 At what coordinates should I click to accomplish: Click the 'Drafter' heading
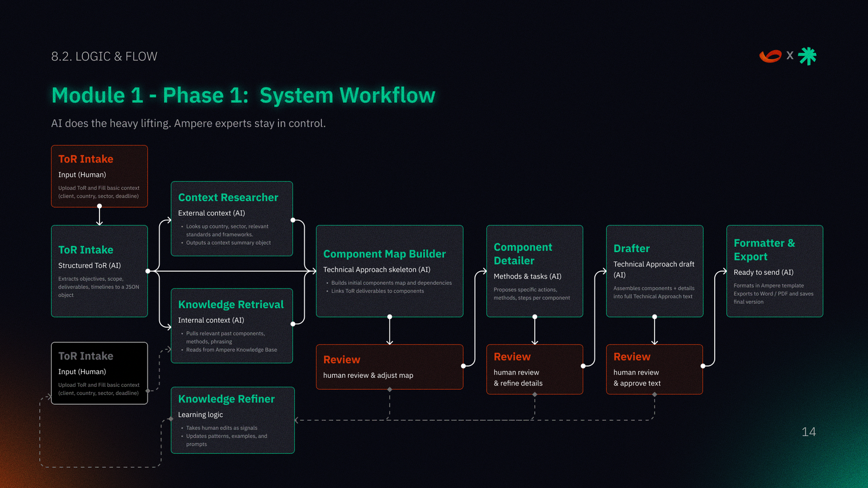(631, 248)
